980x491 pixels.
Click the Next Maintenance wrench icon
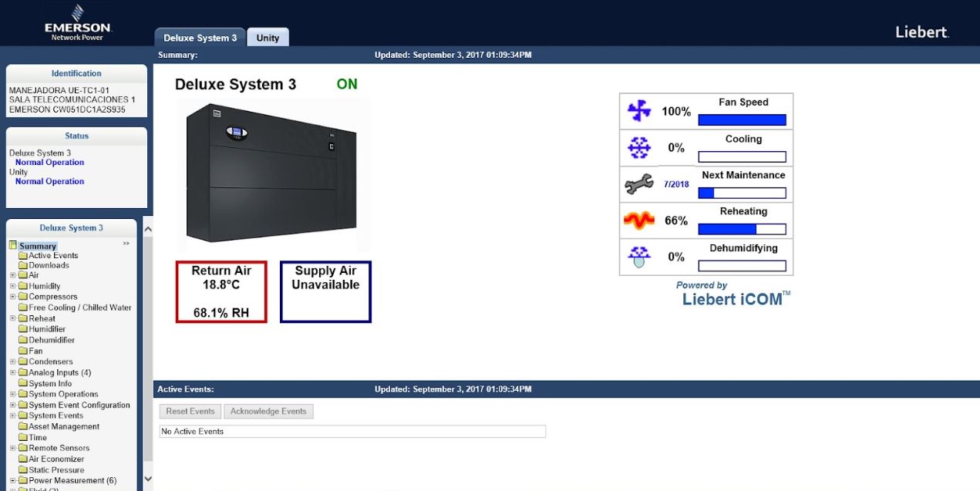[639, 184]
